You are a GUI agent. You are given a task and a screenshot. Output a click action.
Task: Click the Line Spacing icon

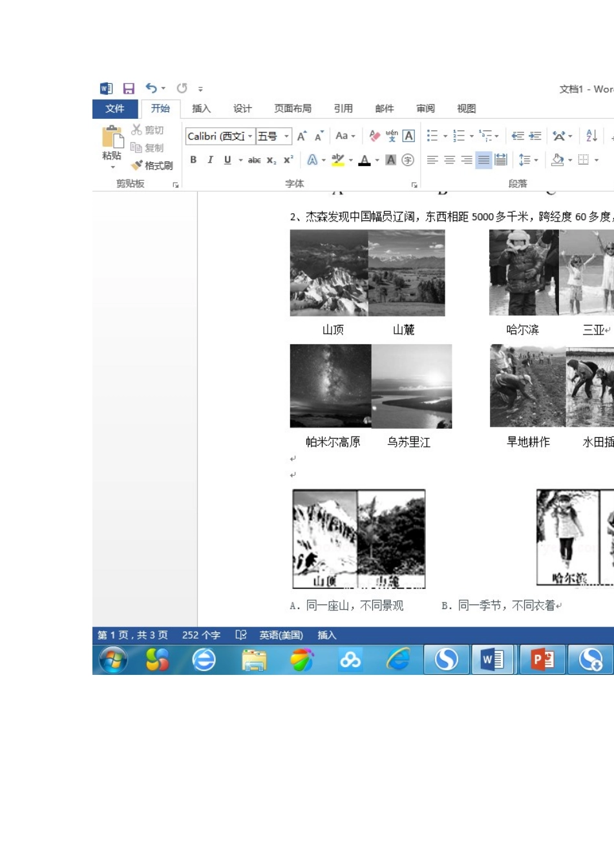pyautogui.click(x=524, y=160)
